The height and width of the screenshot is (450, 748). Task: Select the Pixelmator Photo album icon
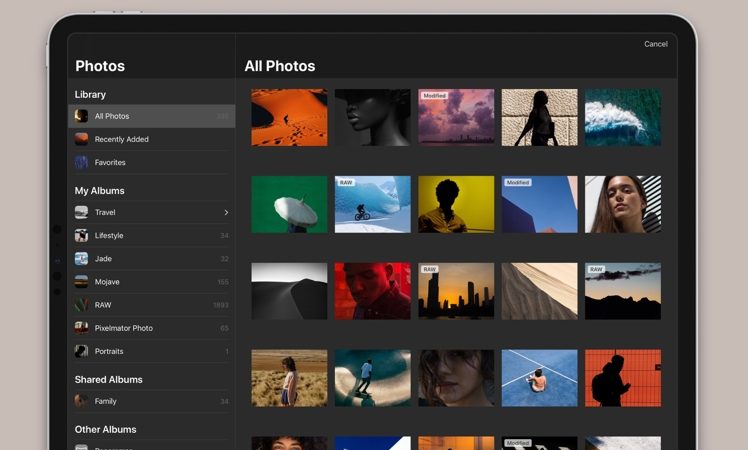click(81, 328)
